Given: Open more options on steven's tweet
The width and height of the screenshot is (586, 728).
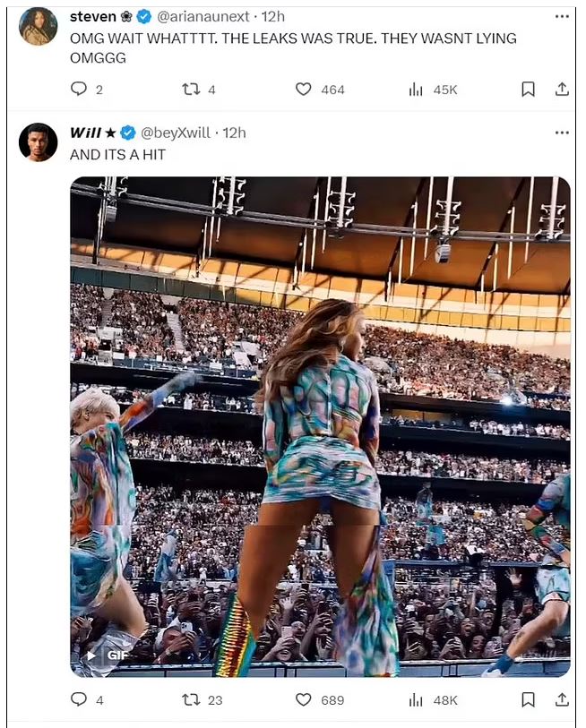Looking at the screenshot, I should coord(562,17).
